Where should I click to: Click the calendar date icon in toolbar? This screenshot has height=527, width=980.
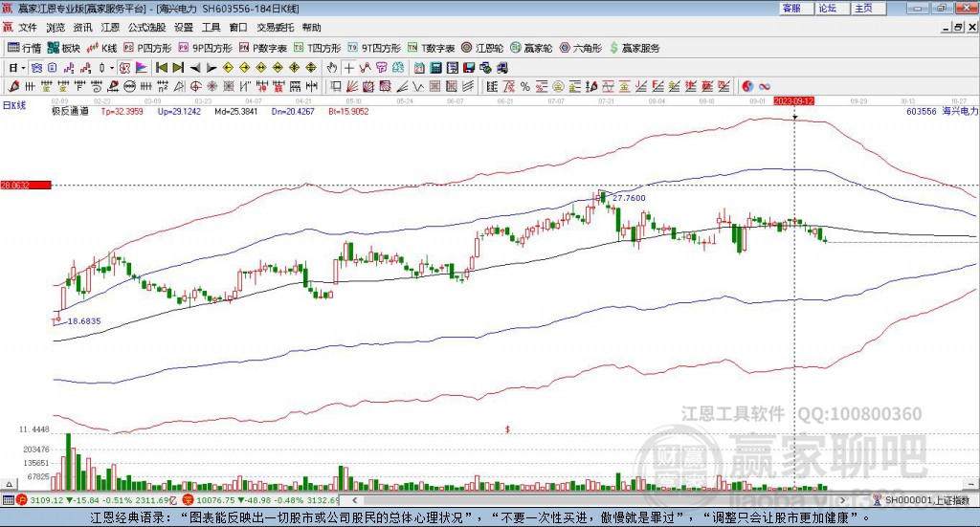coord(419,68)
